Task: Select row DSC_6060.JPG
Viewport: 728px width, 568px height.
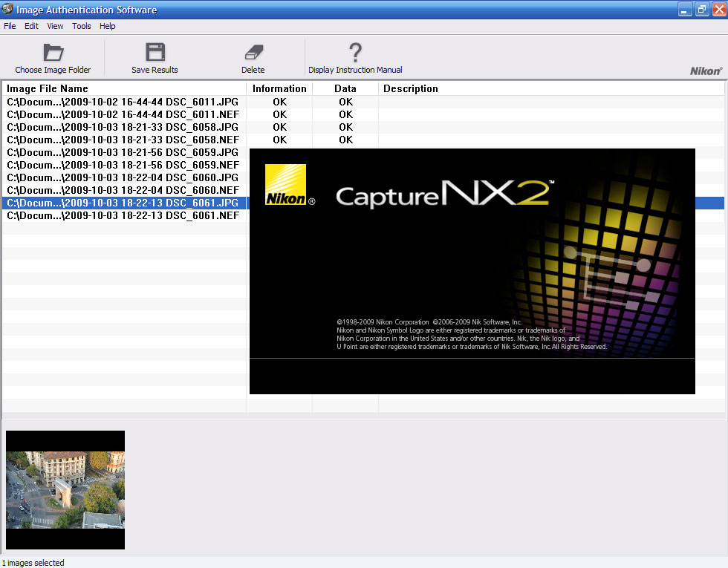Action: (123, 177)
